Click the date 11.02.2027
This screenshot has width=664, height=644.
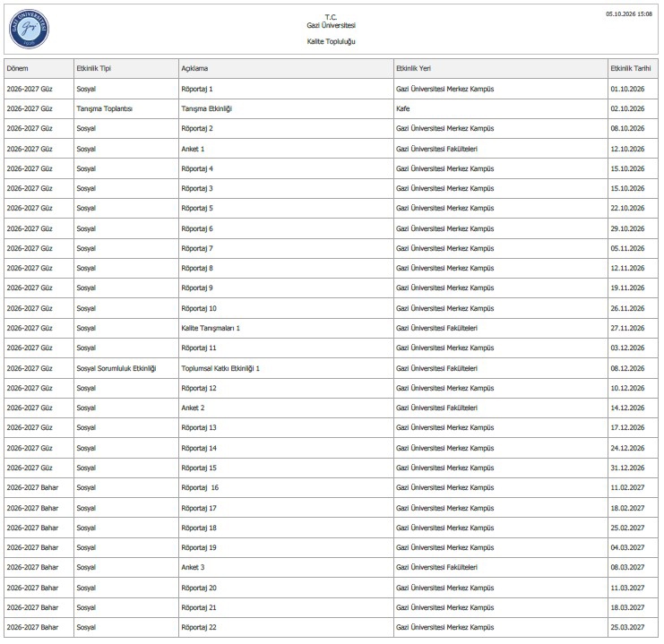[627, 487]
